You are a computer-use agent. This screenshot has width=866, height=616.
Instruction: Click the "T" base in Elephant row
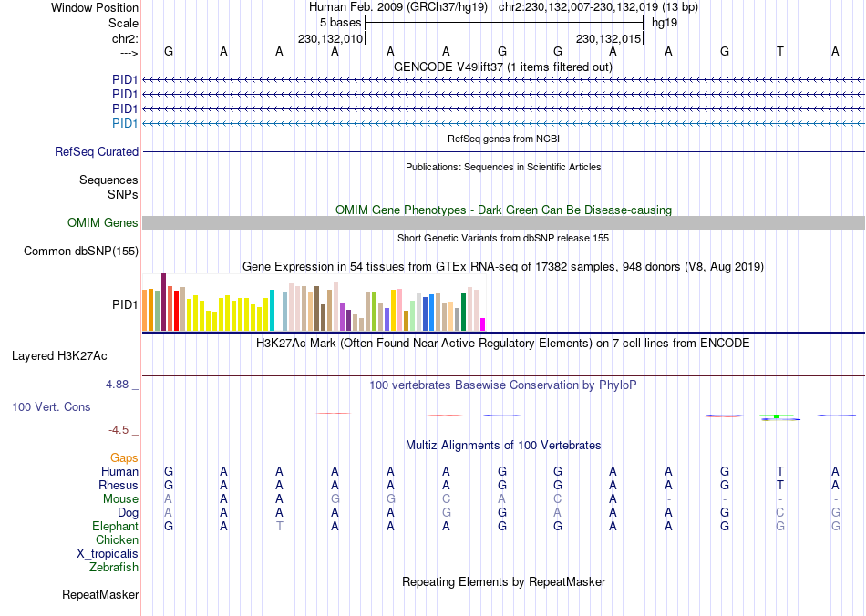click(x=280, y=526)
